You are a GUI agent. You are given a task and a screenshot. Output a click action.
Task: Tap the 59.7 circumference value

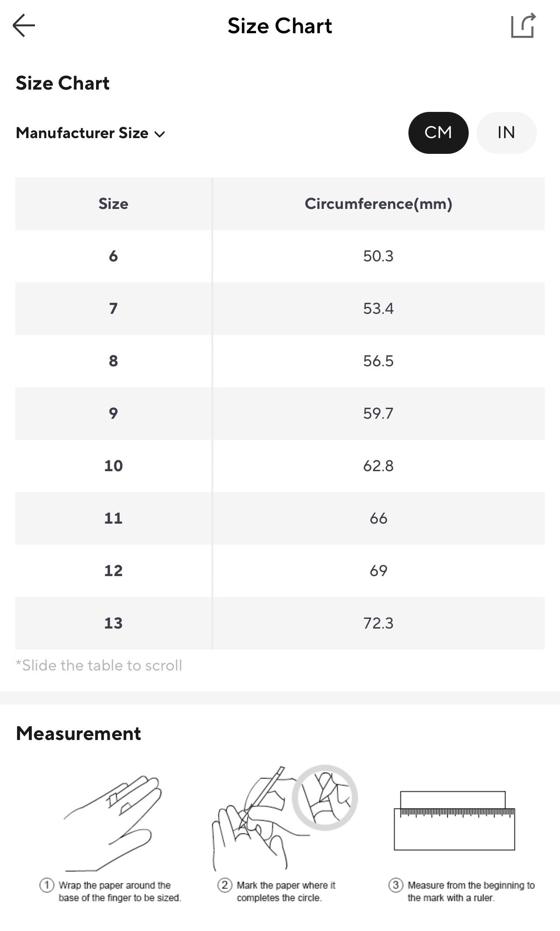(x=378, y=413)
